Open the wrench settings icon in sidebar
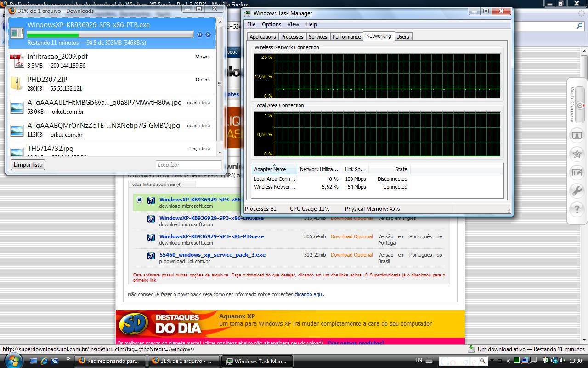 tap(577, 190)
